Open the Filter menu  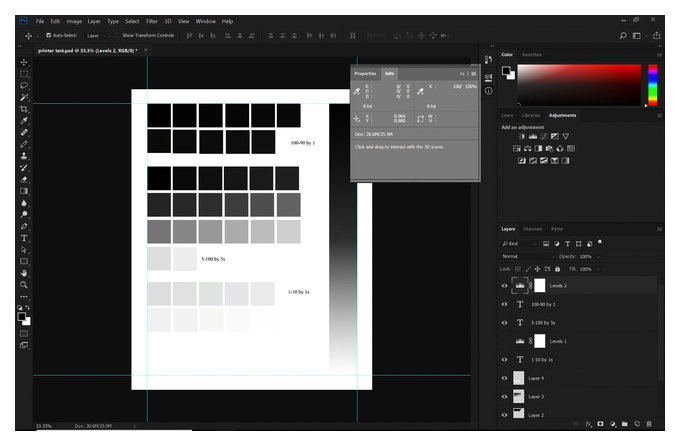(x=152, y=21)
